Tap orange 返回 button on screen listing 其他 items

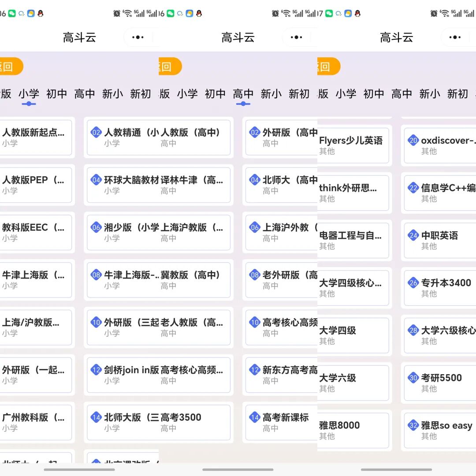click(329, 66)
